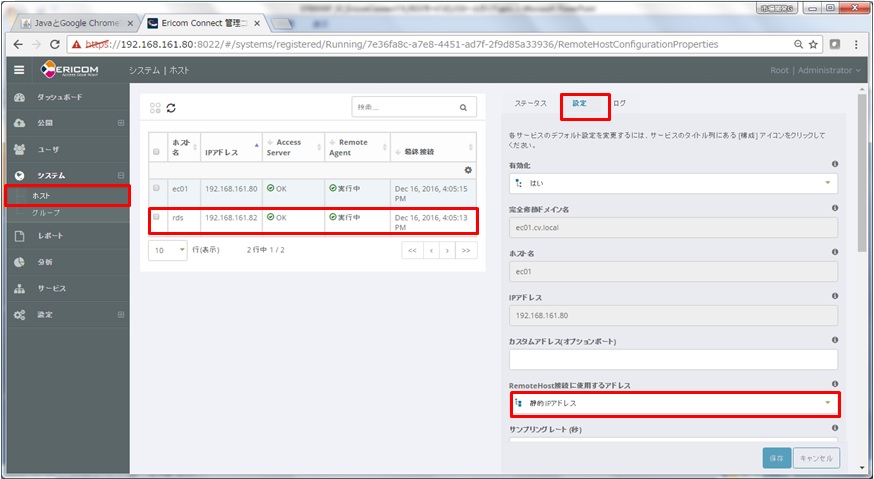The image size is (874, 479).
Task: Open ダッシュボード from sidebar
Action: (x=60, y=97)
